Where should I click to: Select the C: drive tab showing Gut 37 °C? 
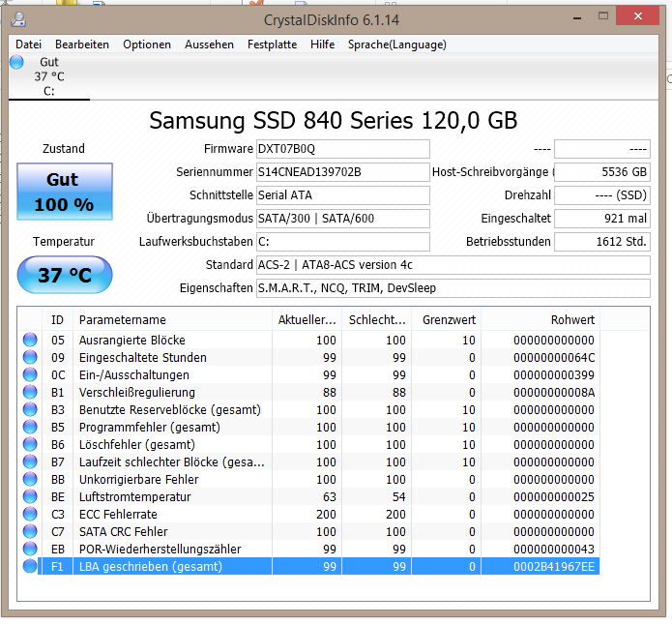point(49,76)
